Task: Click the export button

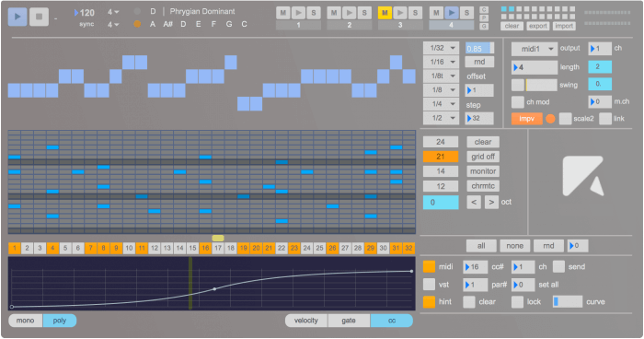Action: pyautogui.click(x=537, y=26)
